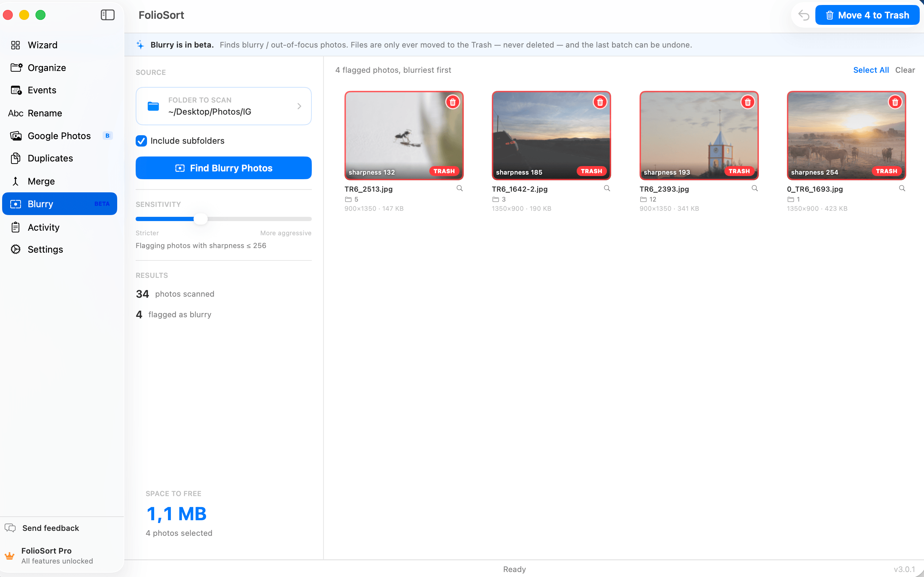This screenshot has width=924, height=577.
Task: Click the undo last batch arrow icon
Action: (803, 15)
